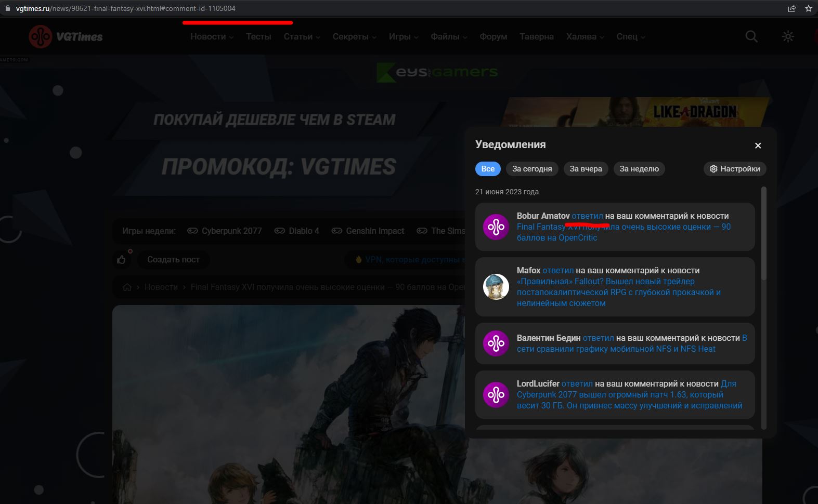Click the home breadcrumb icon
This screenshot has width=818, height=504.
tap(127, 287)
